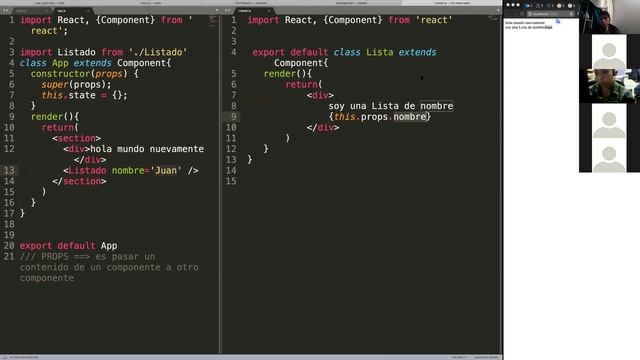640x360 pixels.
Task: Click 'return(' on line 6 of Listado.js
Action: pos(304,84)
